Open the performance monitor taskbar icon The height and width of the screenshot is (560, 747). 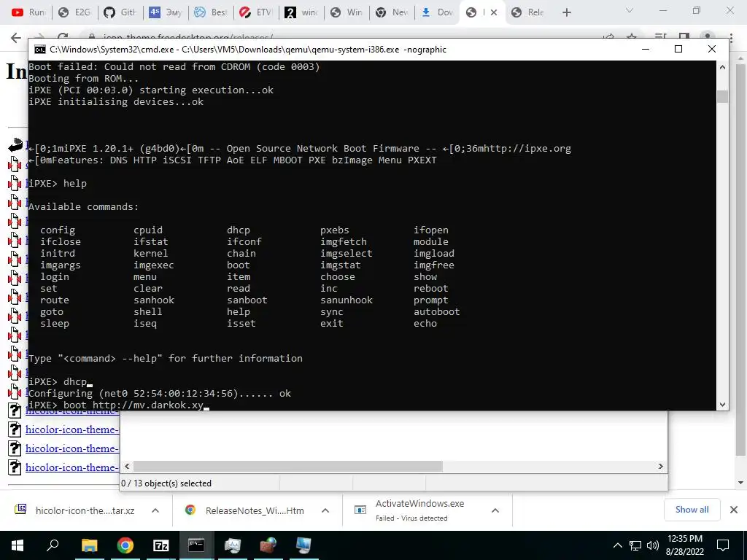(x=233, y=545)
